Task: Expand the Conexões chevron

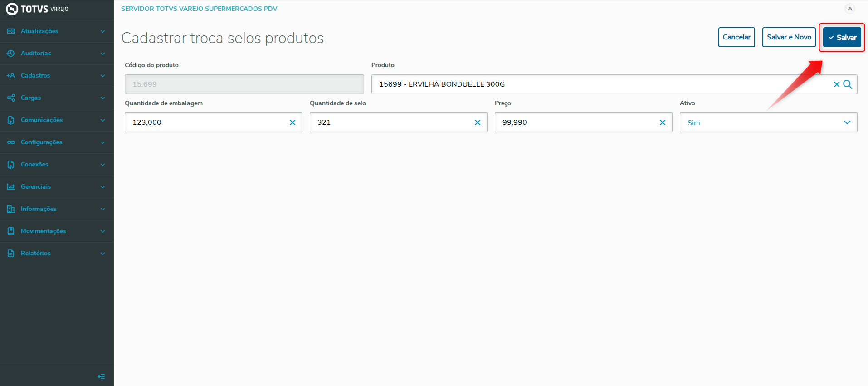Action: [103, 165]
